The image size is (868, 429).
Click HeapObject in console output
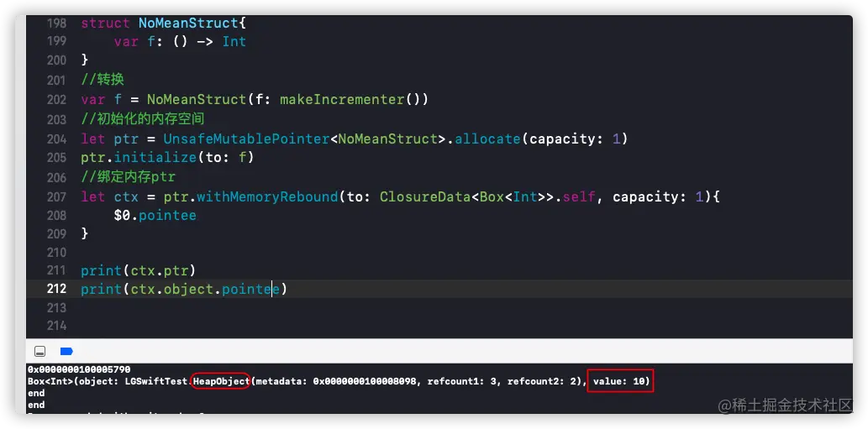point(221,381)
